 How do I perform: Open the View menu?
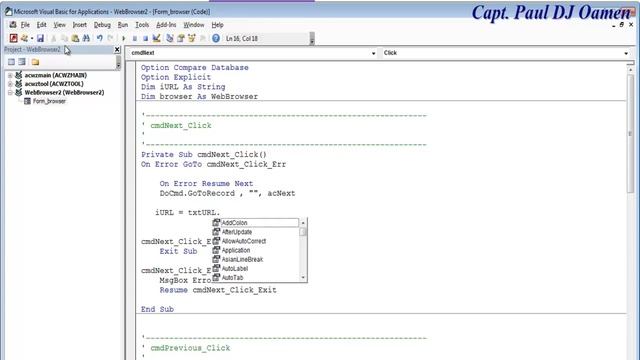point(59,25)
